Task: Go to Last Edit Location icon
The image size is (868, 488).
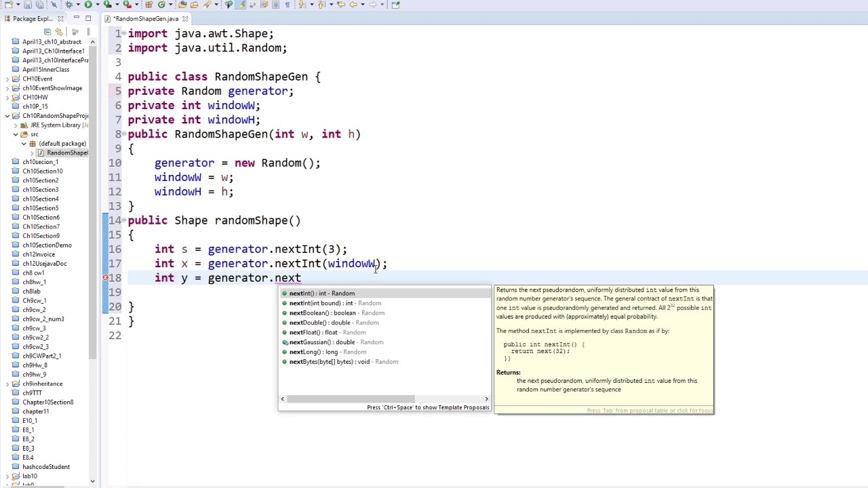Action: point(341,5)
